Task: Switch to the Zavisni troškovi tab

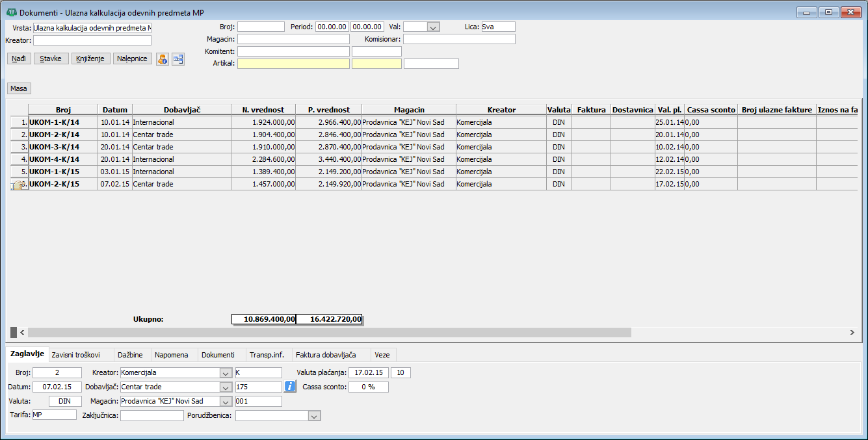Action: (75, 355)
